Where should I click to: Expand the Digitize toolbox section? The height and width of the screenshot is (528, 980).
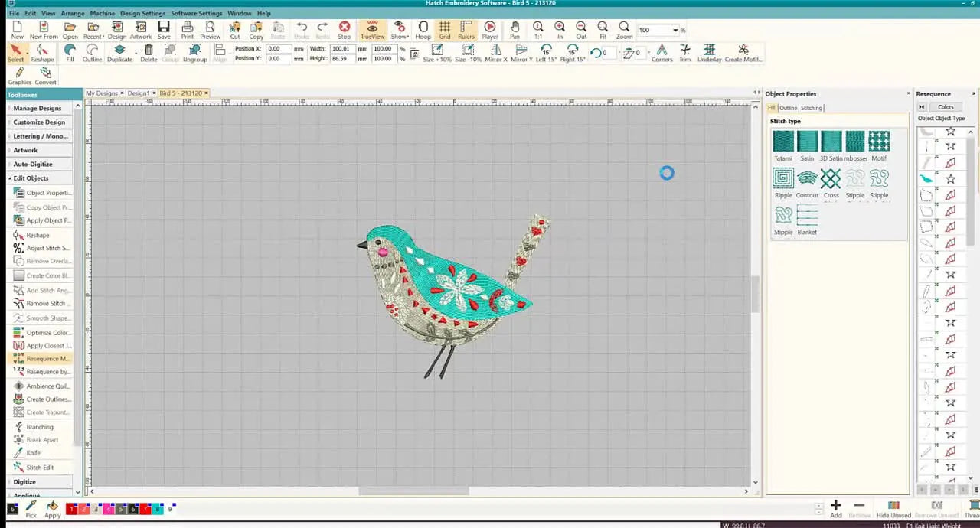(24, 482)
